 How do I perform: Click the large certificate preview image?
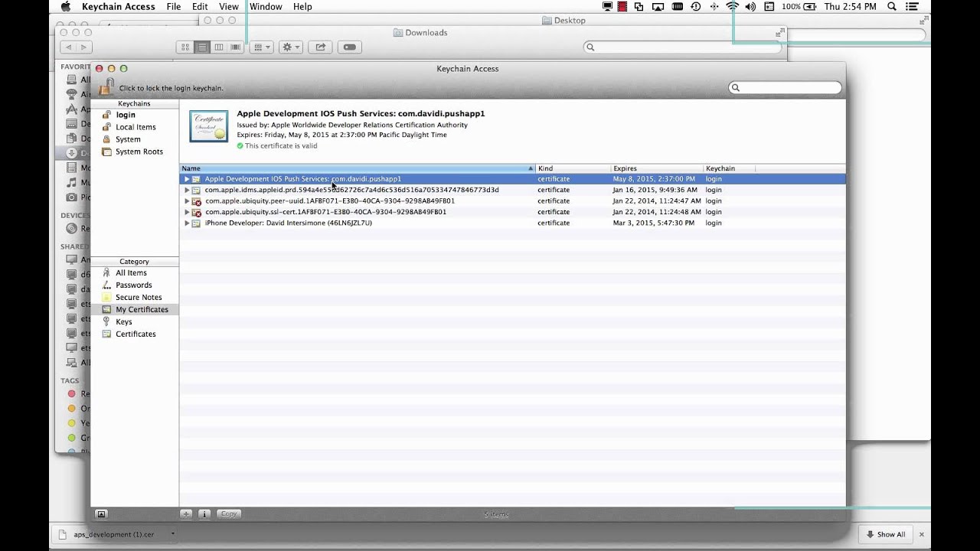[x=209, y=127]
